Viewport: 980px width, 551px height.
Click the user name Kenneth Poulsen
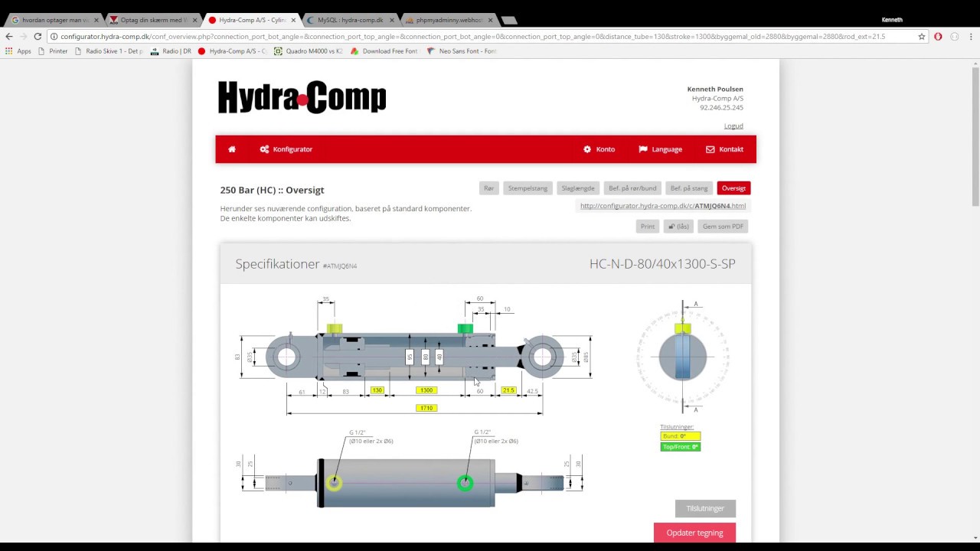[715, 90]
